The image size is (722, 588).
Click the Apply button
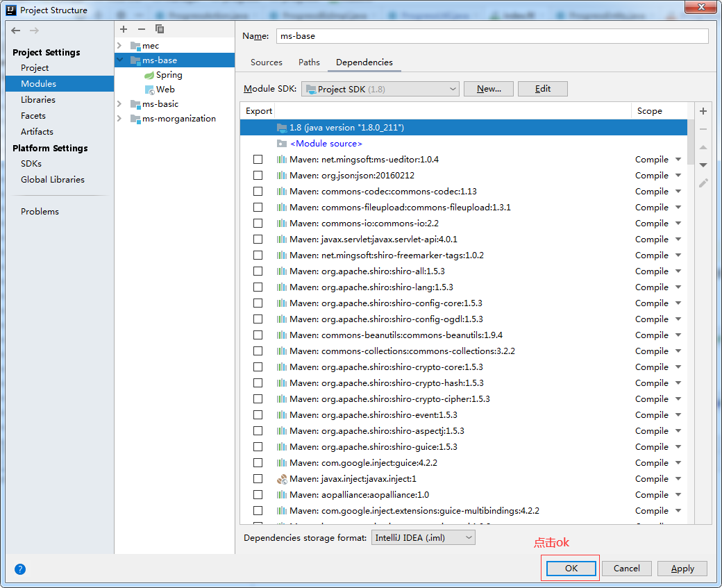(x=682, y=569)
